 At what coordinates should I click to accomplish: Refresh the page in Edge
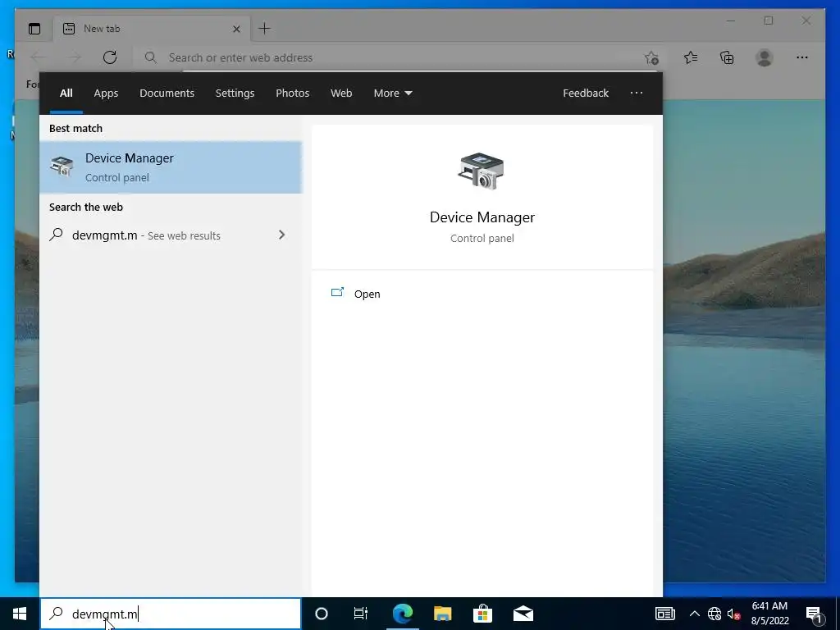tap(110, 57)
